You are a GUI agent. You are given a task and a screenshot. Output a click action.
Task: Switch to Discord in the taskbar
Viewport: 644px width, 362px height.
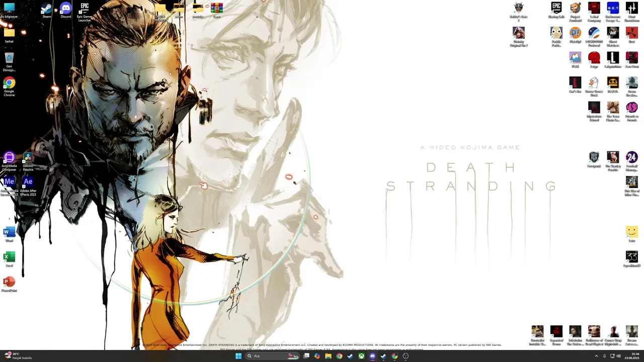click(x=372, y=356)
